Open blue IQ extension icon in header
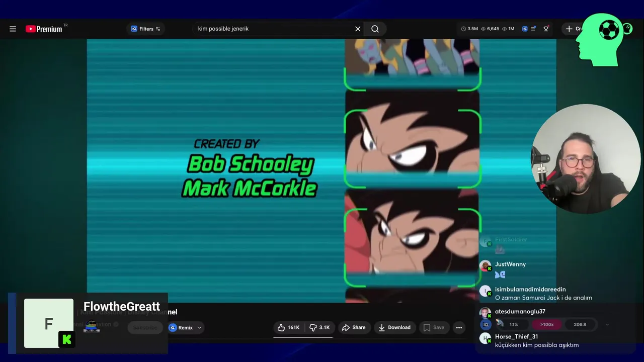The width and height of the screenshot is (644, 362). (x=525, y=29)
